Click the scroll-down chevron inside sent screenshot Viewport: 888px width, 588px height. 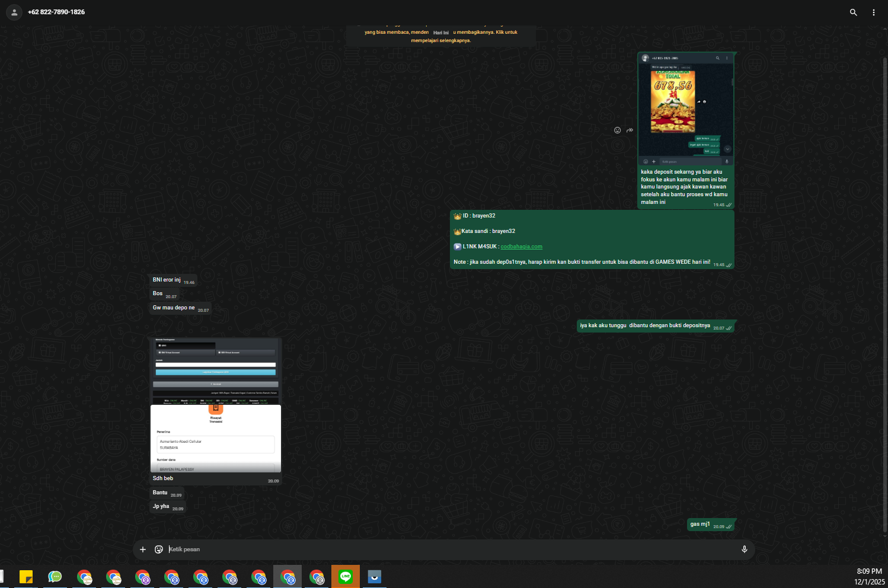(x=727, y=149)
